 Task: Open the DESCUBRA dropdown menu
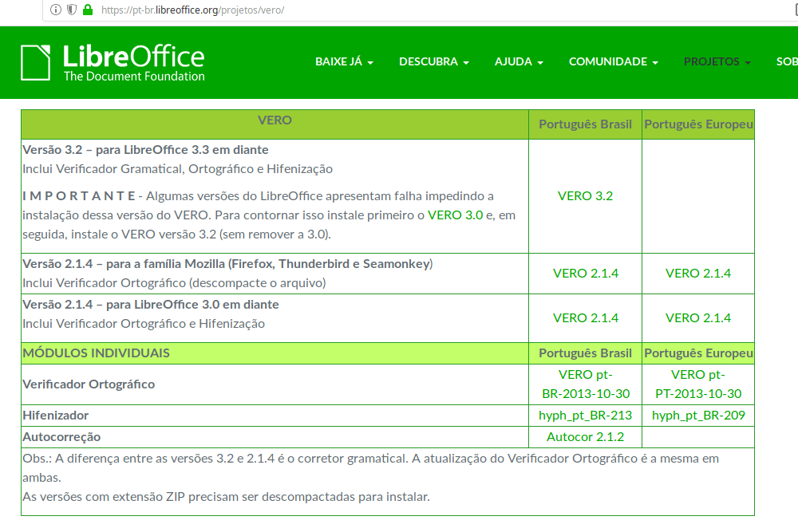433,62
